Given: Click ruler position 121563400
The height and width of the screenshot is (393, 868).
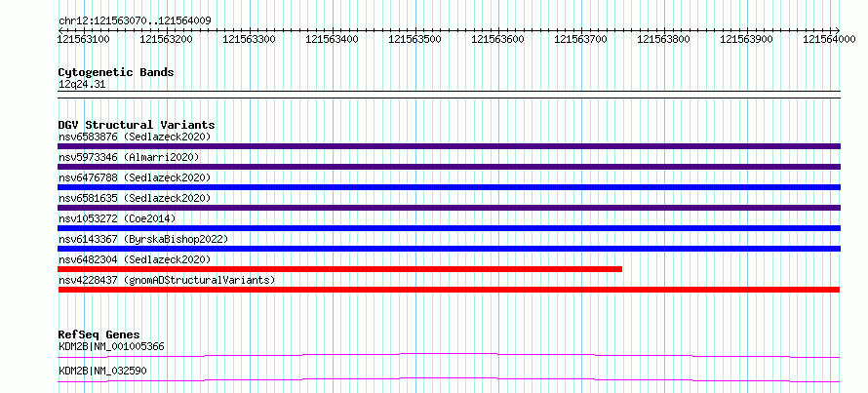Looking at the screenshot, I should [333, 39].
